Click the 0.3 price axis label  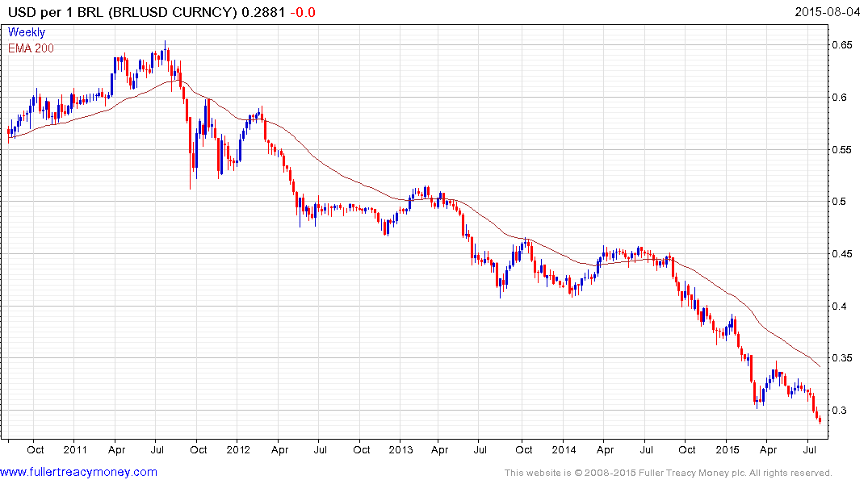pyautogui.click(x=841, y=410)
